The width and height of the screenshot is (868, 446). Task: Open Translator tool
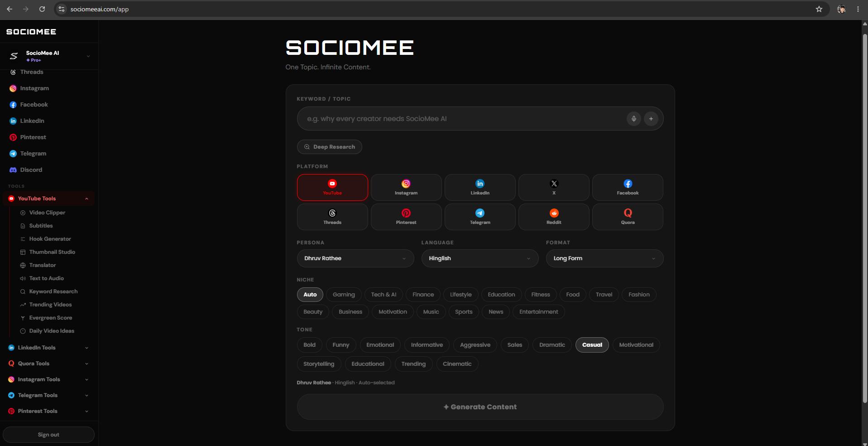(x=43, y=265)
